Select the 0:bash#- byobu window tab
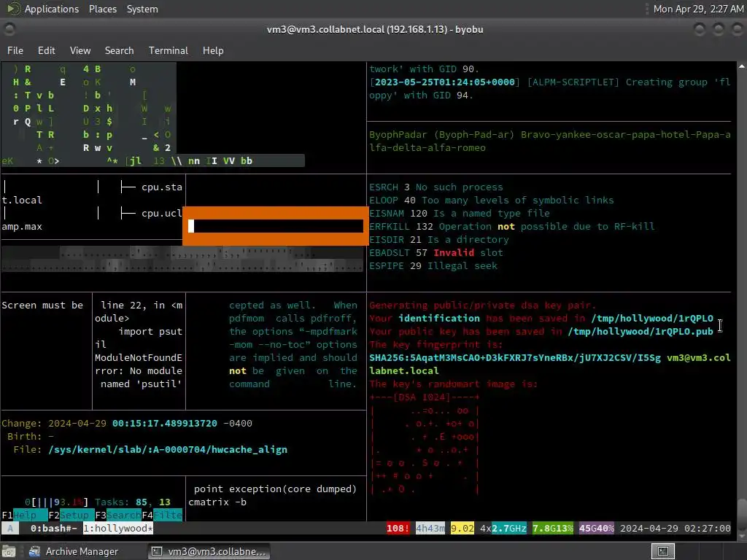 53,528
